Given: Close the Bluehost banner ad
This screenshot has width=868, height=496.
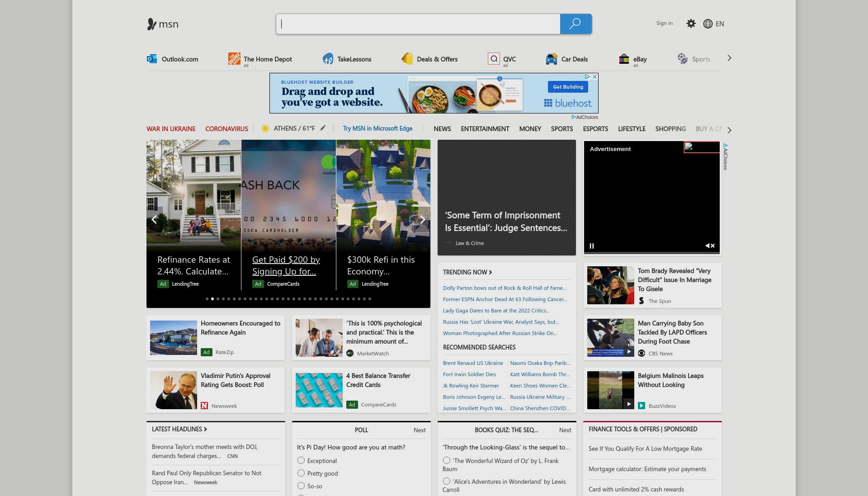Looking at the screenshot, I should click(x=594, y=77).
